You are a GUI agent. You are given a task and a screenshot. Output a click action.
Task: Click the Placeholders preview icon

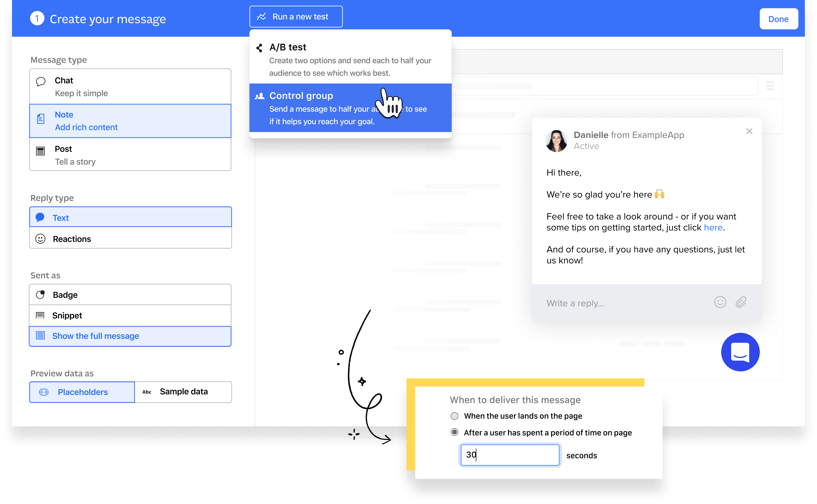coord(45,391)
